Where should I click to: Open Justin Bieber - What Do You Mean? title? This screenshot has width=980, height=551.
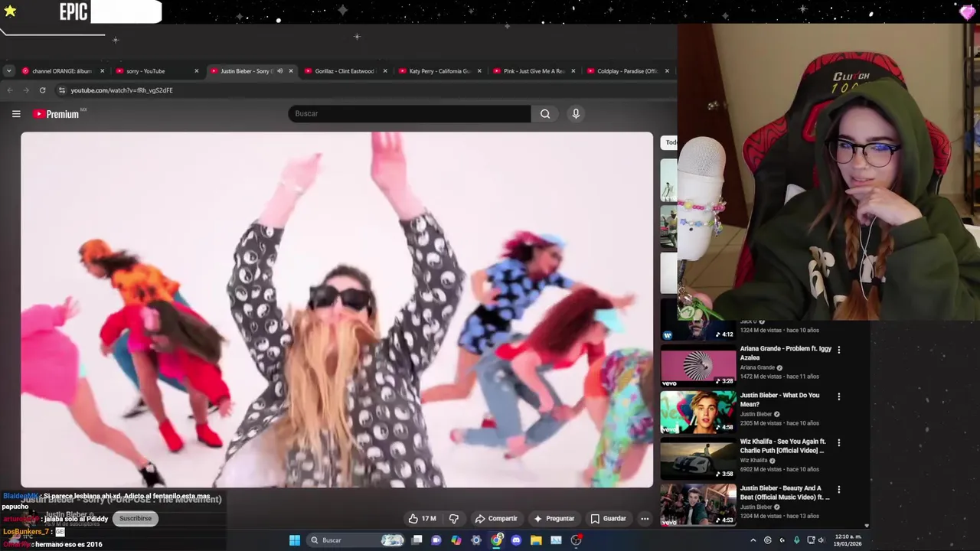tap(779, 399)
